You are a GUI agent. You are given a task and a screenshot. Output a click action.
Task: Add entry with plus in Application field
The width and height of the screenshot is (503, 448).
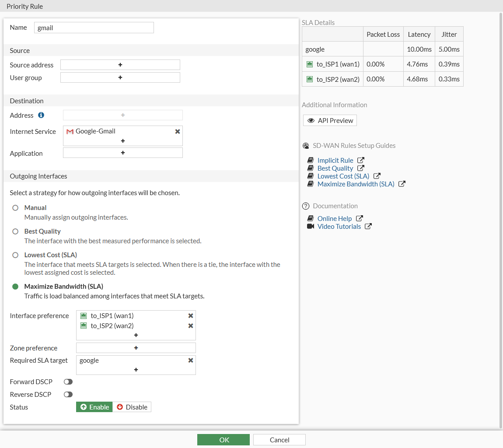[123, 153]
